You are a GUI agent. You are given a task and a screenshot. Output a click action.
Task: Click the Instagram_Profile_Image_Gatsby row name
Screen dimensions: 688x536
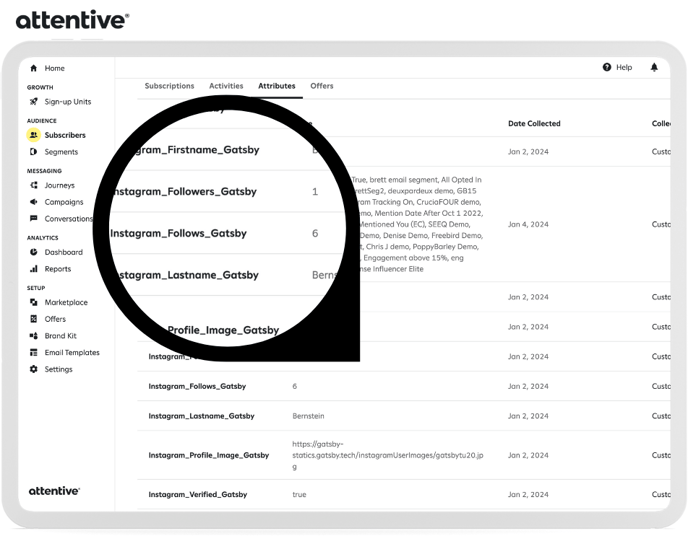[x=208, y=455]
